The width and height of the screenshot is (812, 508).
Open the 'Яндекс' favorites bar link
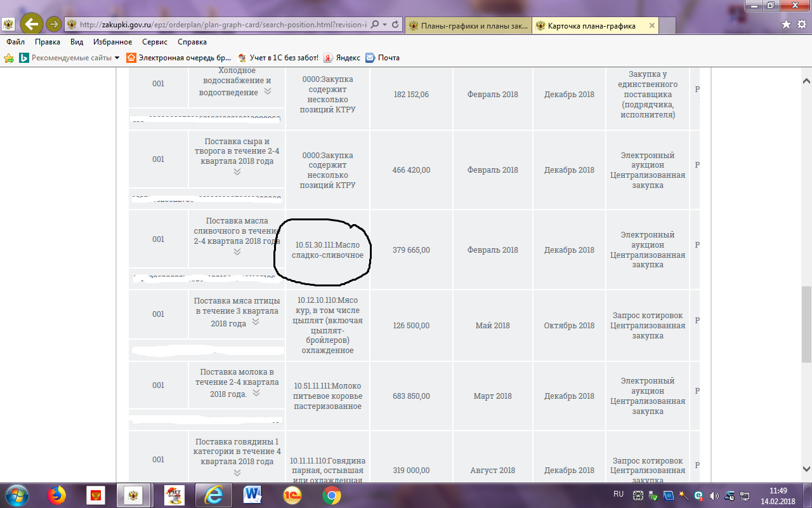(342, 58)
